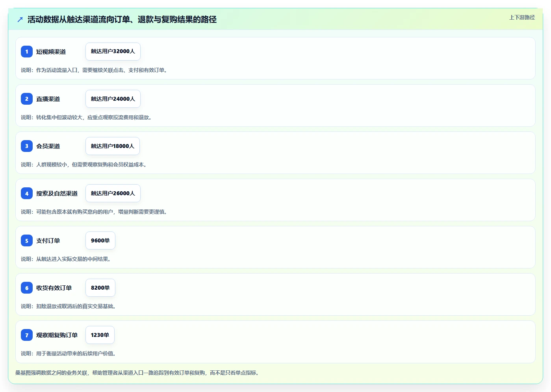Screen dimensions: 551x392
Task: Select step badge number 3
Action: coord(27,146)
